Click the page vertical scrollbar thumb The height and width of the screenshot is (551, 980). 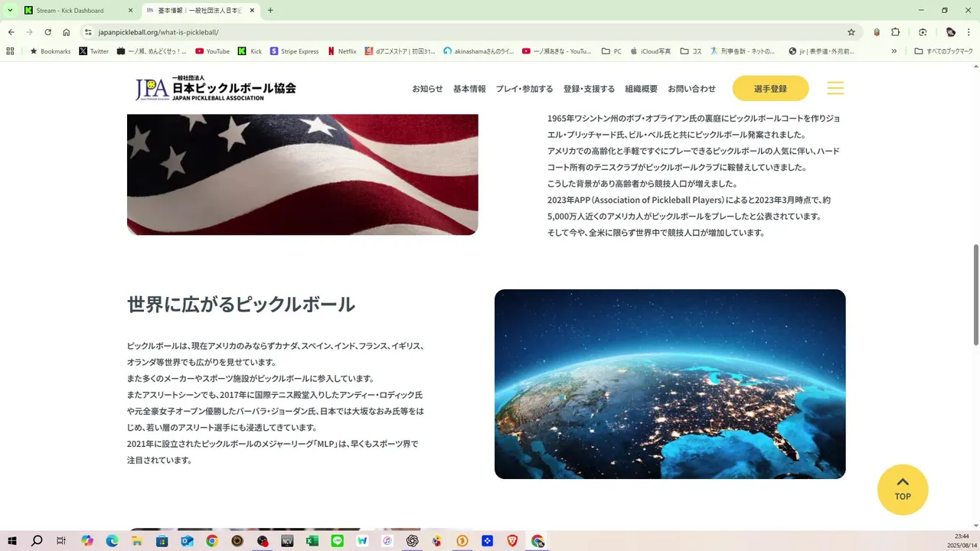(x=975, y=295)
